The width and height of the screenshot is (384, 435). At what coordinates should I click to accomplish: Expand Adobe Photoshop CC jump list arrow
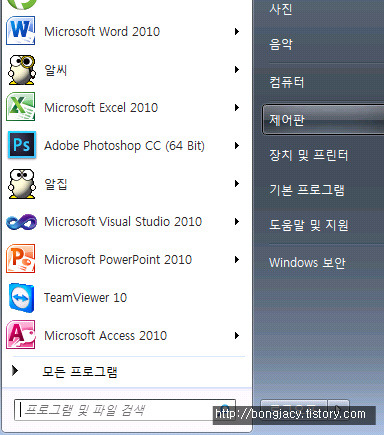[x=237, y=146]
